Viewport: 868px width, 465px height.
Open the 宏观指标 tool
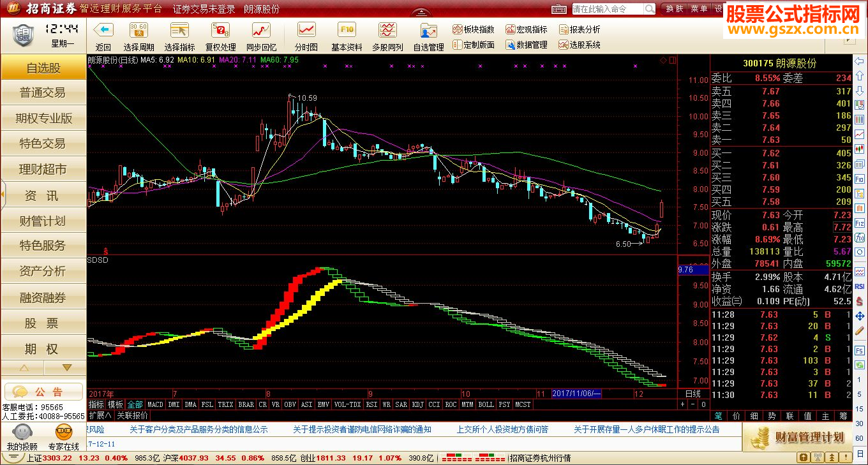[x=527, y=29]
